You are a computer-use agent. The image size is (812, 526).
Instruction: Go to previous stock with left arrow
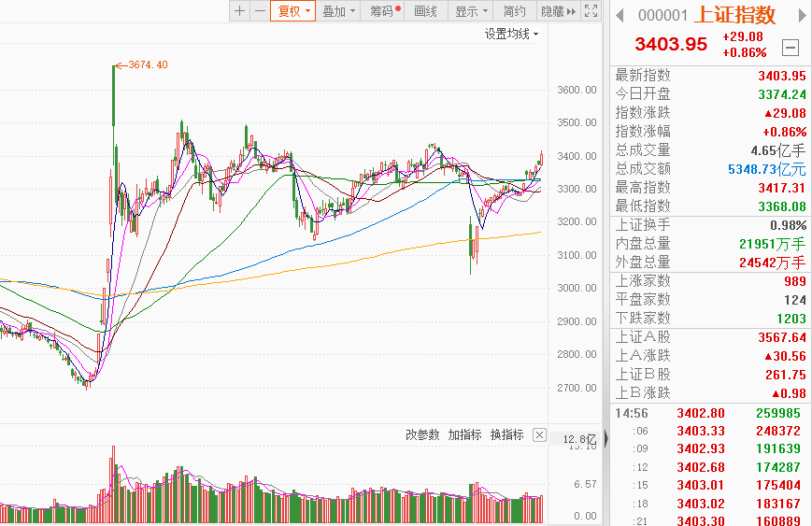tap(619, 15)
